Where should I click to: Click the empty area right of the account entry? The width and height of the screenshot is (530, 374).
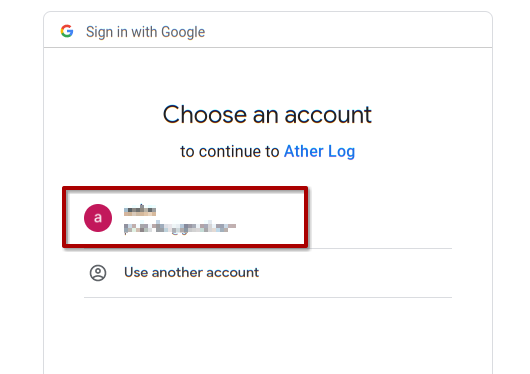pyautogui.click(x=380, y=217)
